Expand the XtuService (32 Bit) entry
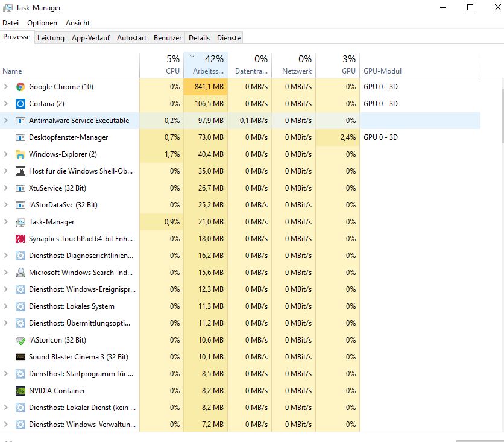This screenshot has height=442, width=504. coord(6,188)
